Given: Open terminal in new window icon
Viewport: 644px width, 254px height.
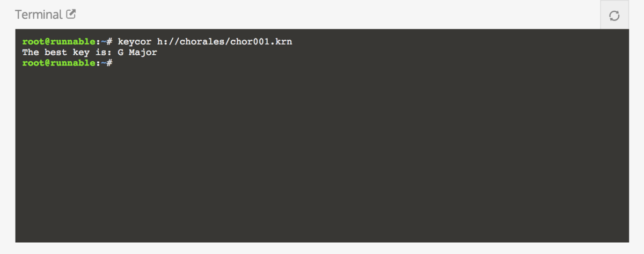Looking at the screenshot, I should 71,14.
